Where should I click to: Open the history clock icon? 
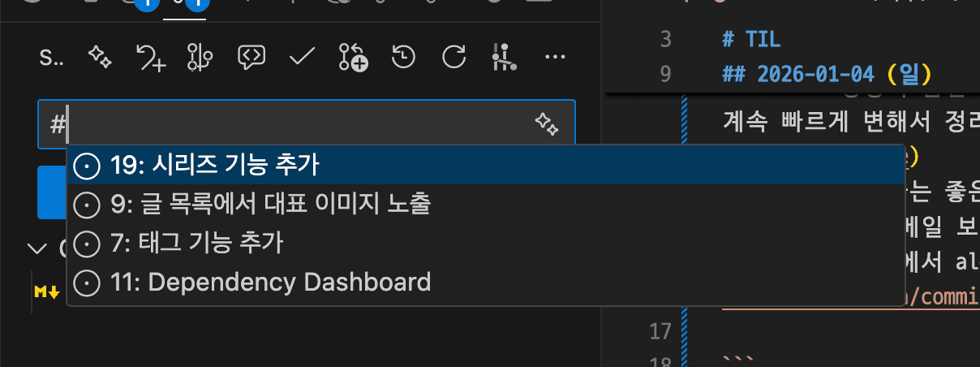[x=403, y=57]
